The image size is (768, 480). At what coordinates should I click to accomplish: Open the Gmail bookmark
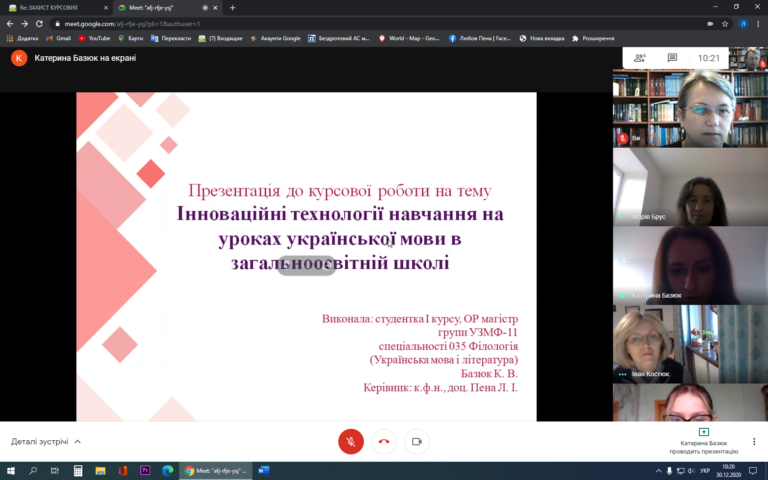click(58, 38)
